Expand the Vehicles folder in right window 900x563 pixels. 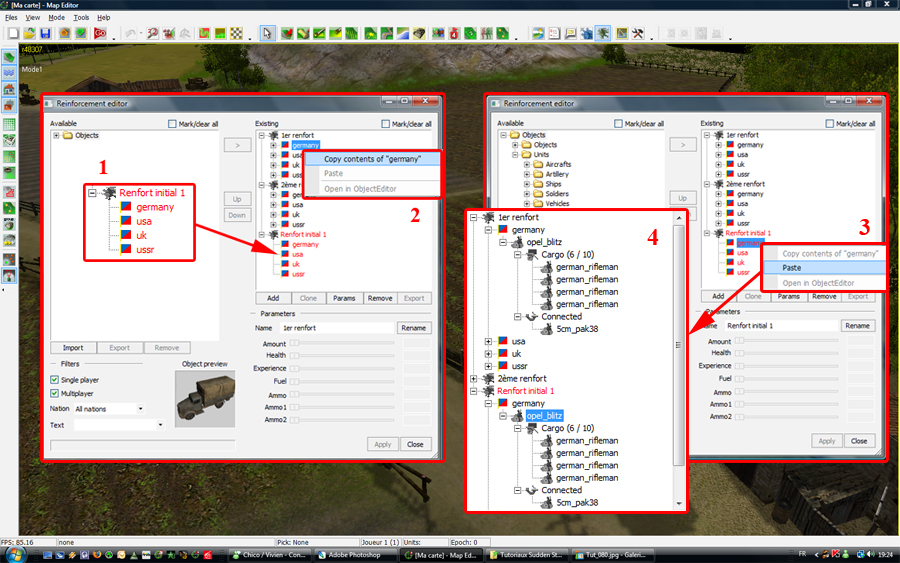[x=526, y=203]
